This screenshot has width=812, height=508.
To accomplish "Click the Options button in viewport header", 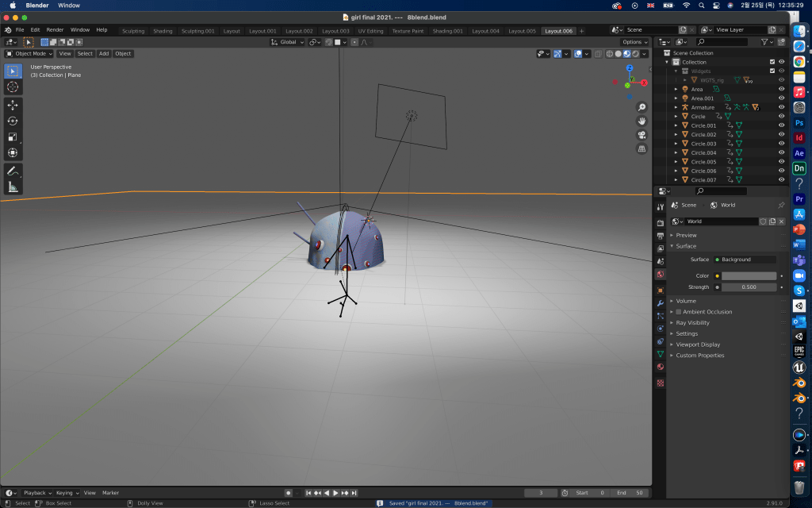I will pos(634,42).
